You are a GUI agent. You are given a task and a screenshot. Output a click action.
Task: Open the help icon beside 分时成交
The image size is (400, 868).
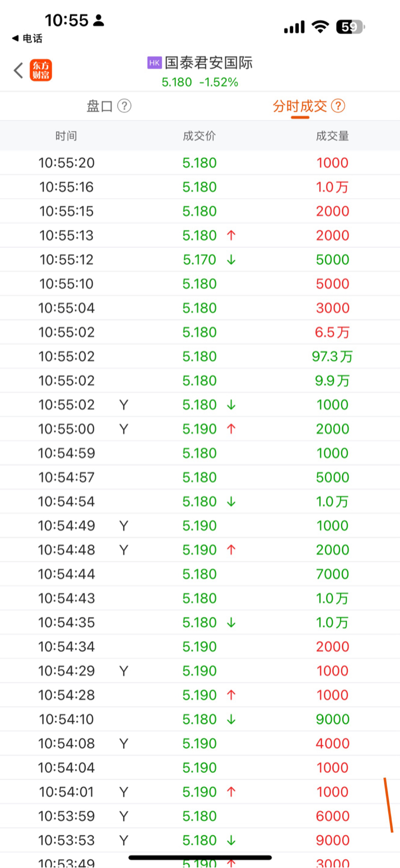click(x=338, y=106)
